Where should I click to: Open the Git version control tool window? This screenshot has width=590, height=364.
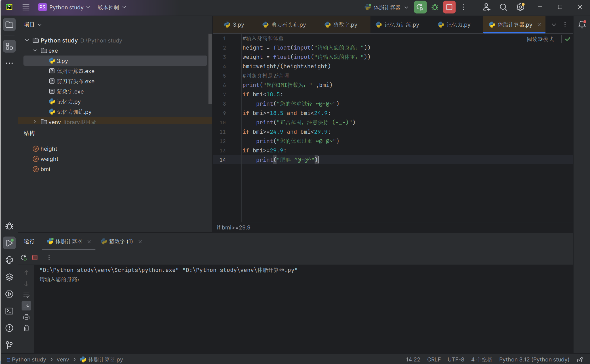[x=9, y=345]
